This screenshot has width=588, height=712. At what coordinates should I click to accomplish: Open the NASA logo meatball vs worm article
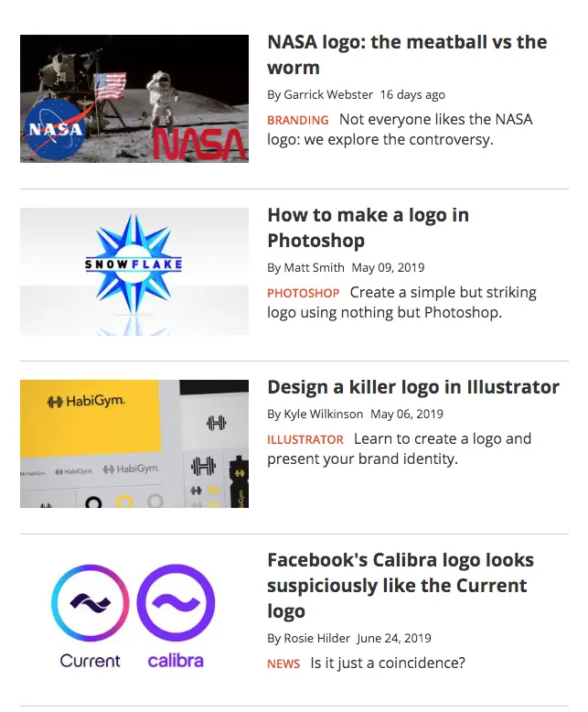click(x=407, y=55)
